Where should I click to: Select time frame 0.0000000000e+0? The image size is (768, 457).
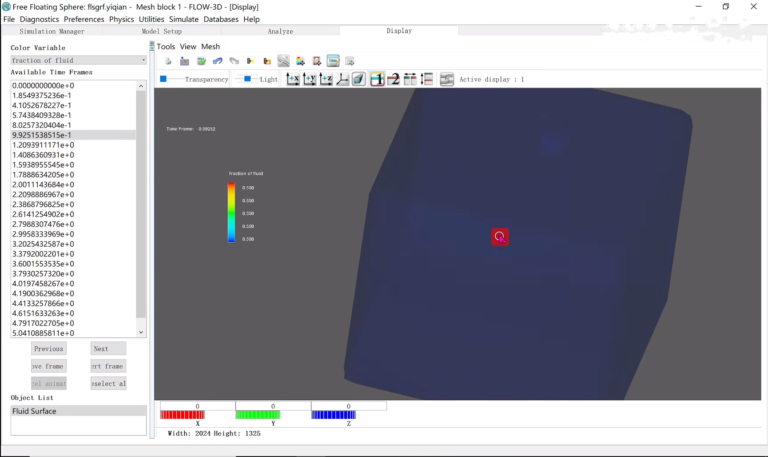73,85
